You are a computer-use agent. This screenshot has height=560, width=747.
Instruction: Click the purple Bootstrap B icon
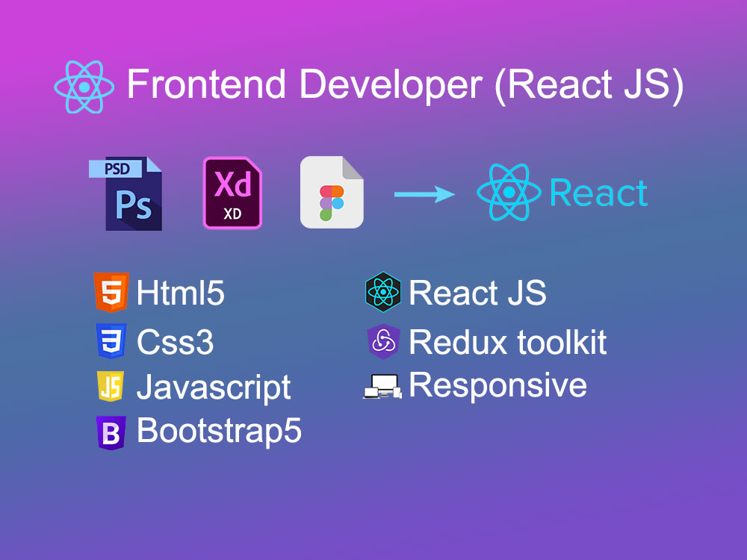tap(111, 432)
